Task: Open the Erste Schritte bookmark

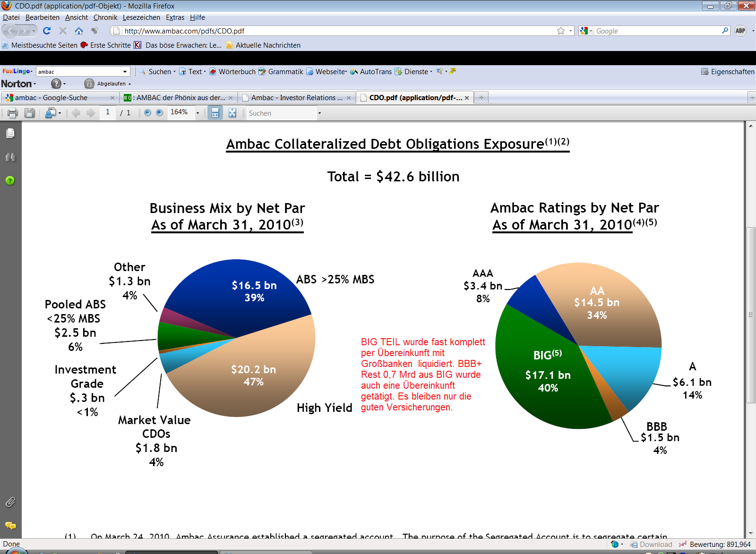Action: tap(105, 45)
